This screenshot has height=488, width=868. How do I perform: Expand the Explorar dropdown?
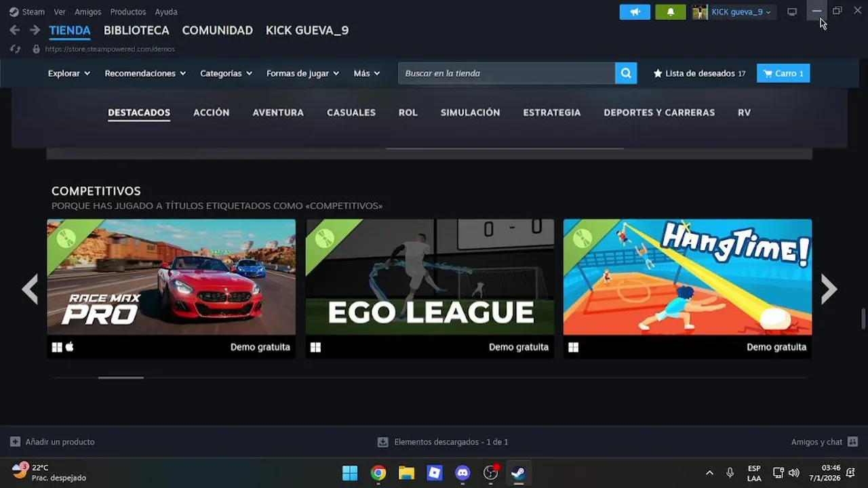click(x=69, y=73)
